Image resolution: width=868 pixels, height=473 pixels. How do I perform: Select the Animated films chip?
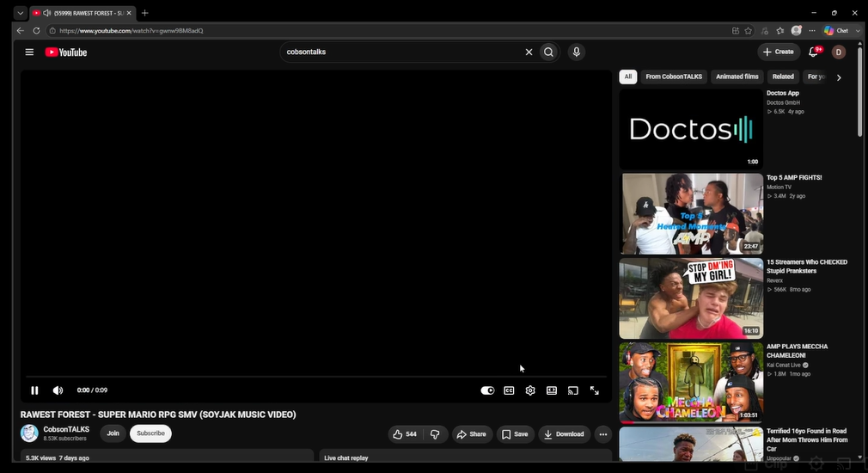(x=737, y=77)
